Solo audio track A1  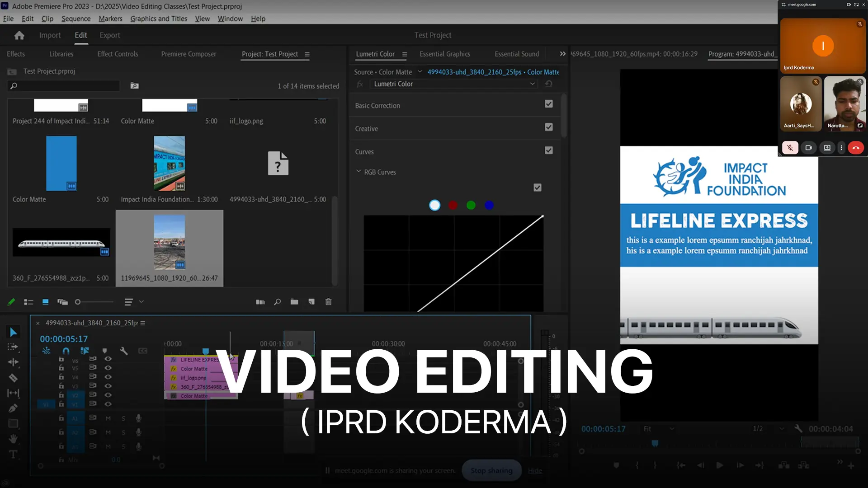click(123, 419)
